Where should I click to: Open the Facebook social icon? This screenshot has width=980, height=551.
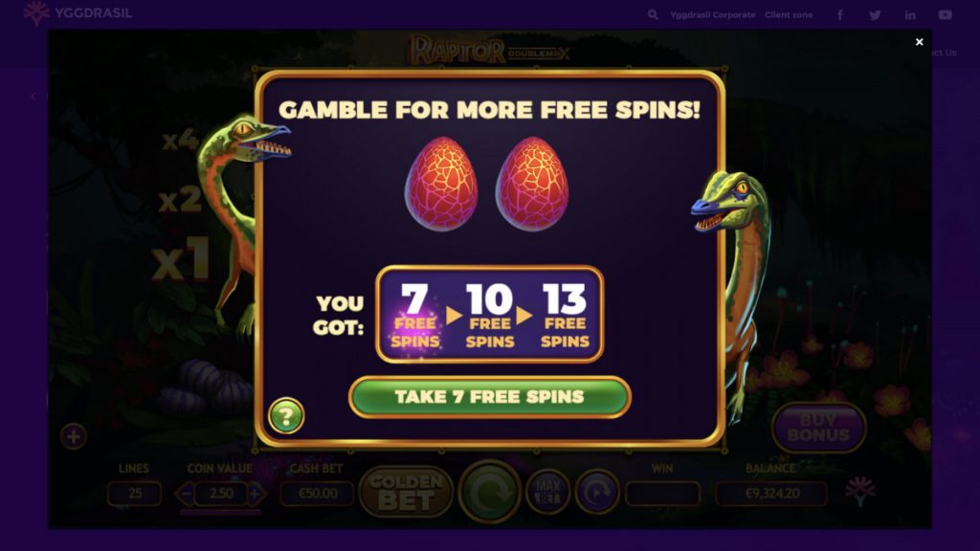(x=840, y=15)
